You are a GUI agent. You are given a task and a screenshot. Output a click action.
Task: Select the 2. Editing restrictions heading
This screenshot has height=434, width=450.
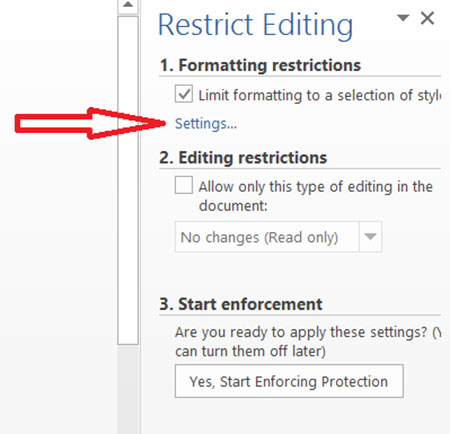point(243,157)
